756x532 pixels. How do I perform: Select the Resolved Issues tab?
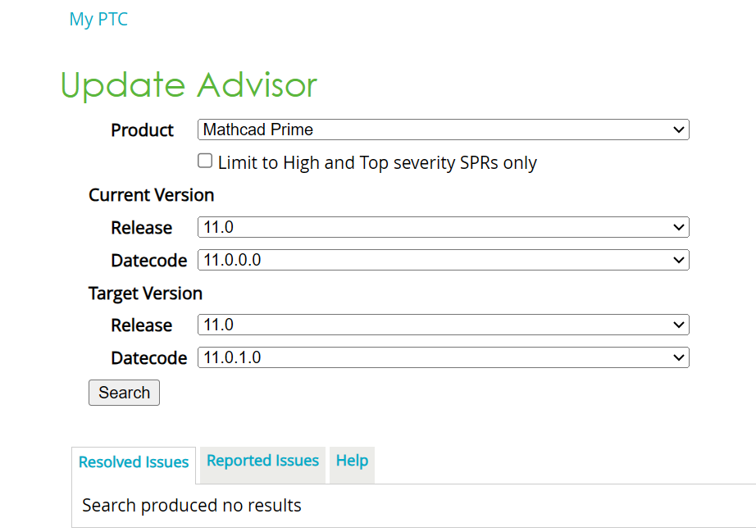[134, 462]
